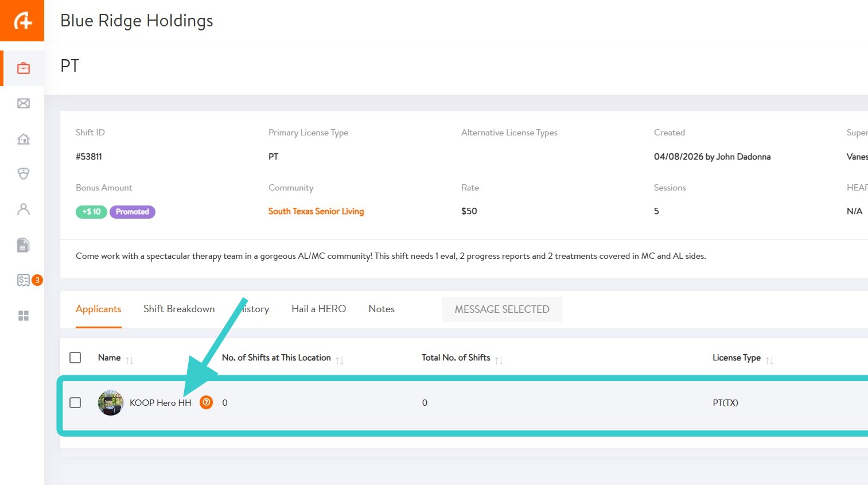
Task: Open the person profile sidebar icon
Action: [24, 209]
